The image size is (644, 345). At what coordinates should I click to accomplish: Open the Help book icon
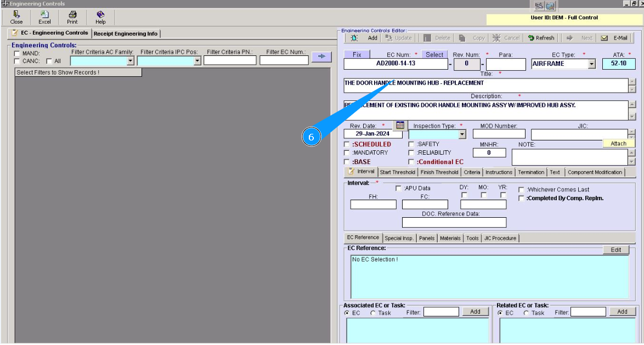click(x=100, y=18)
